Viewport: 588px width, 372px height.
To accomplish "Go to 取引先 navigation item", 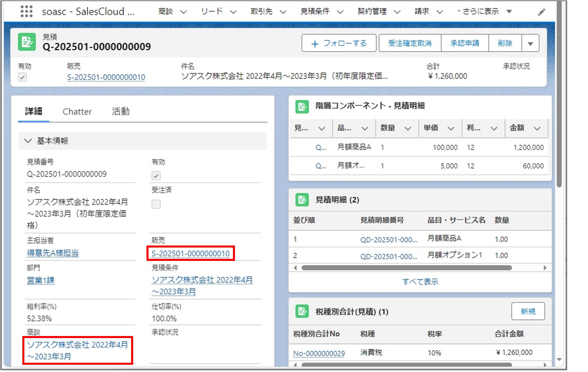I will [x=261, y=11].
